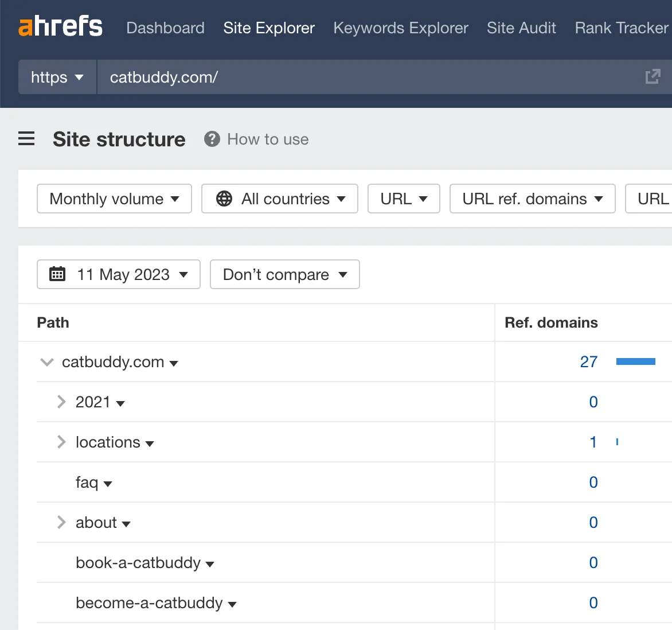The height and width of the screenshot is (630, 672).
Task: Open Rank Tracker
Action: tap(622, 28)
